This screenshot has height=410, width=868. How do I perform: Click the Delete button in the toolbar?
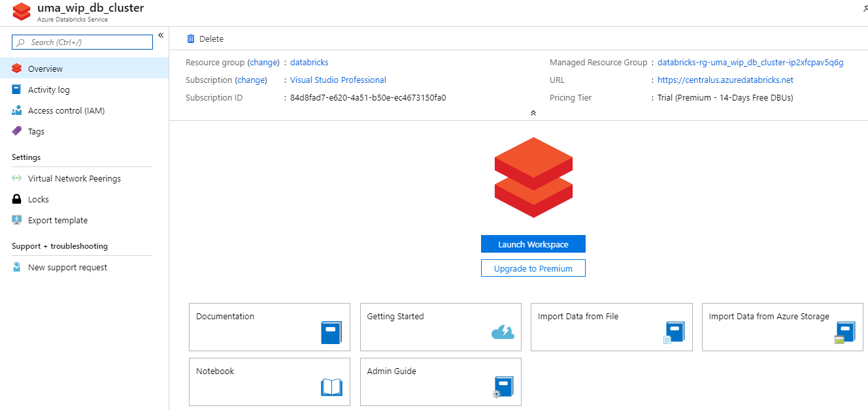[205, 39]
